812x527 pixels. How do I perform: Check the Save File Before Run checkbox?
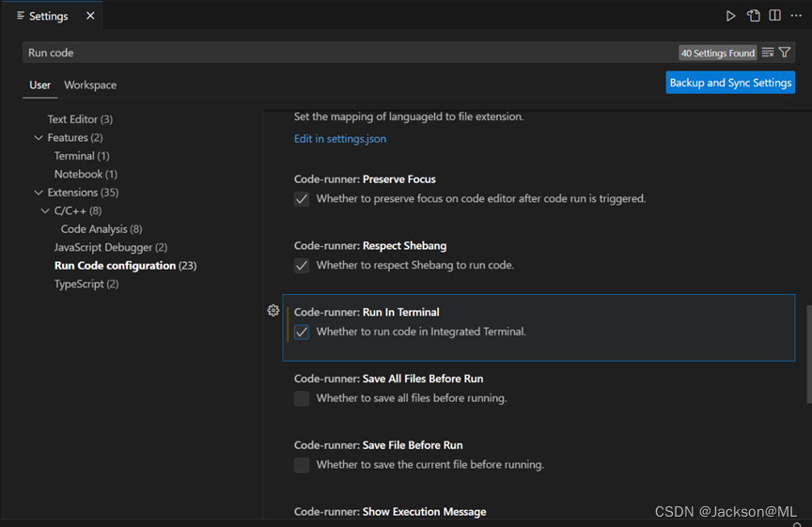(302, 465)
